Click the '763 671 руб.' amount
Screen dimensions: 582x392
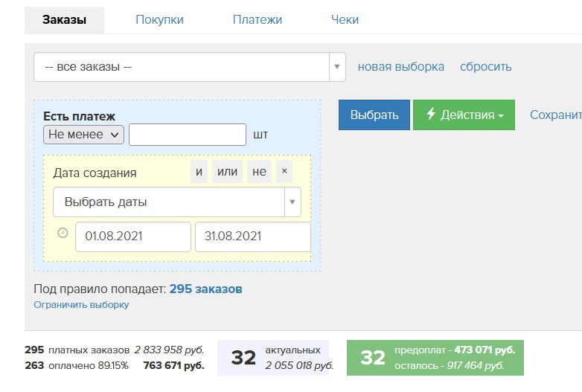(x=173, y=365)
